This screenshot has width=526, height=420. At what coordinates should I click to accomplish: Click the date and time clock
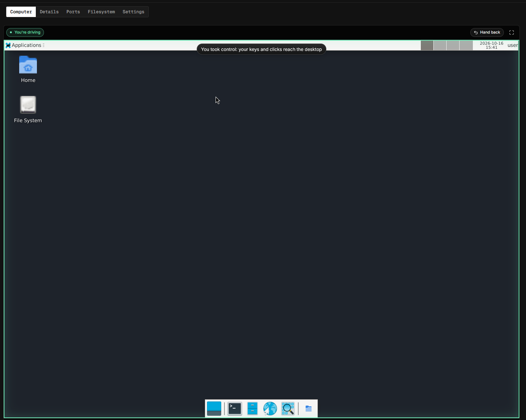point(492,45)
